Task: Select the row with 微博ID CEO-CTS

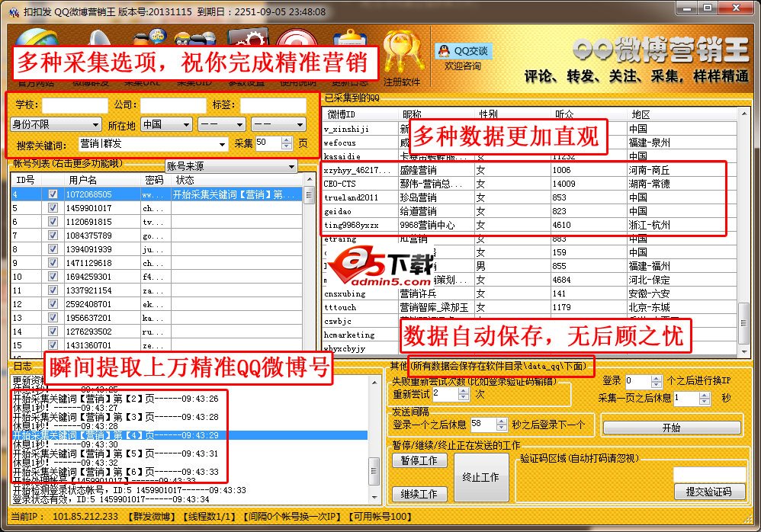Action: pos(529,184)
